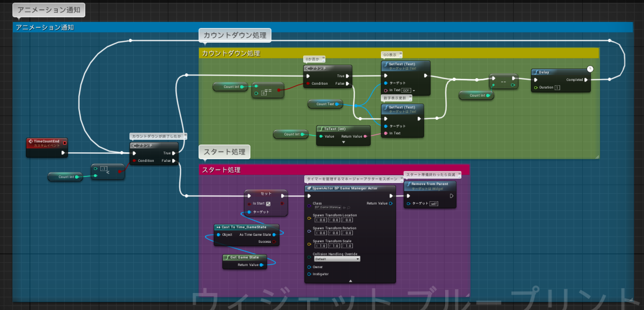This screenshot has height=310, width=644.
Task: Click the SpawnActor node hammer icon
Action: [x=309, y=188]
